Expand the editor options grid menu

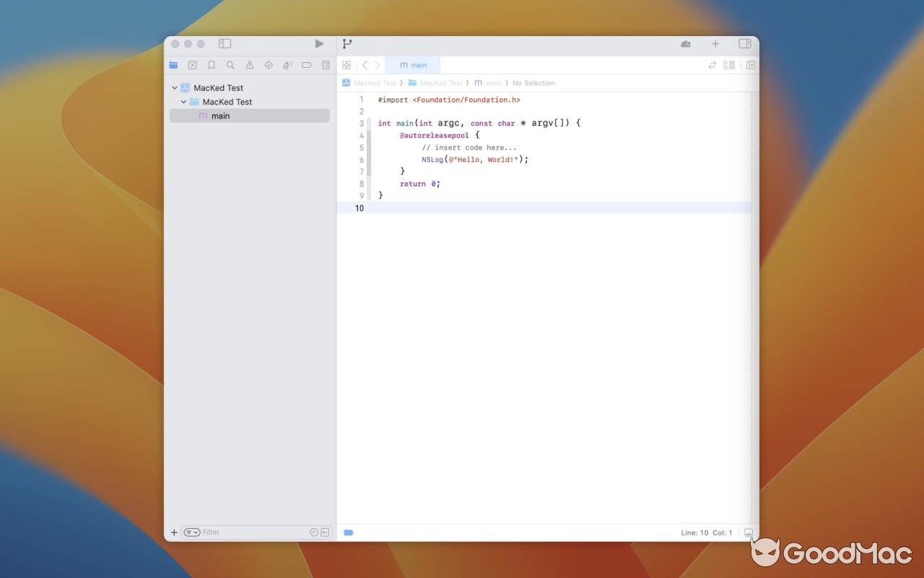tap(346, 64)
